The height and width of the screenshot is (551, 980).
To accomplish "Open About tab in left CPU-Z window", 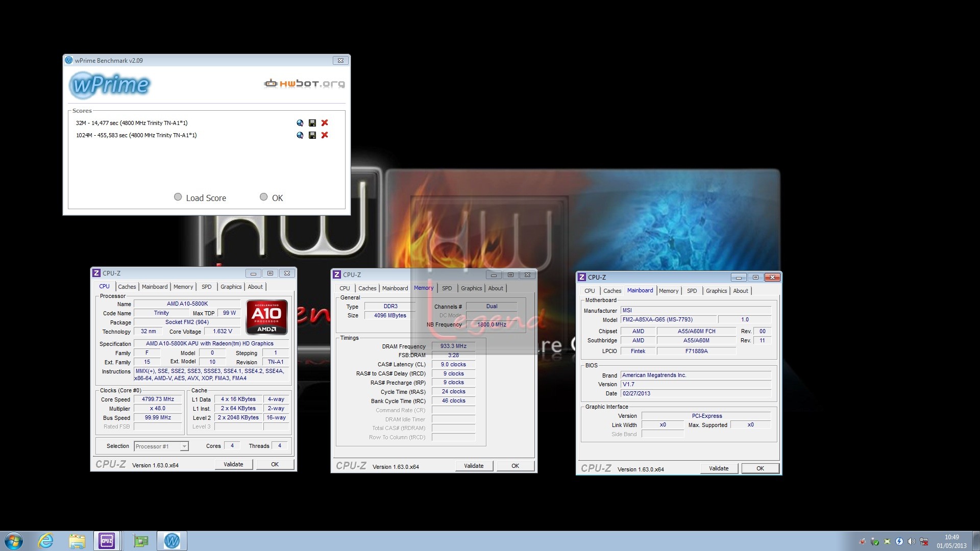I will pos(255,287).
